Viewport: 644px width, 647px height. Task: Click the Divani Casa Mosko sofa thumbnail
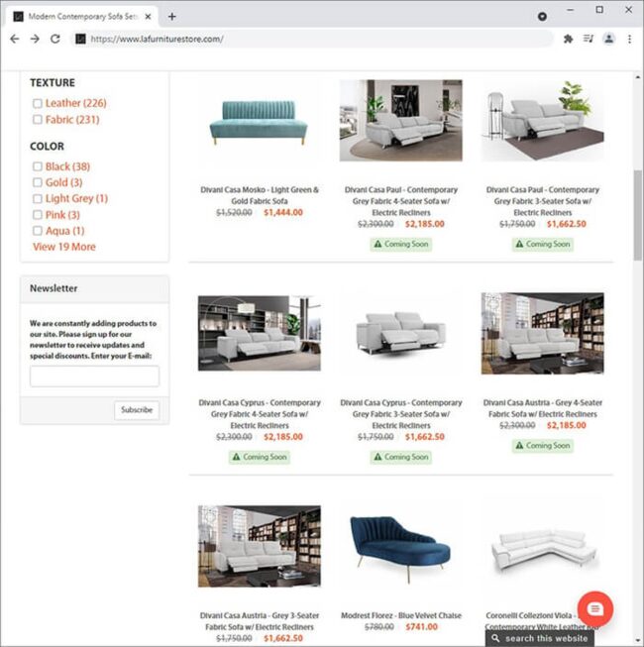259,123
